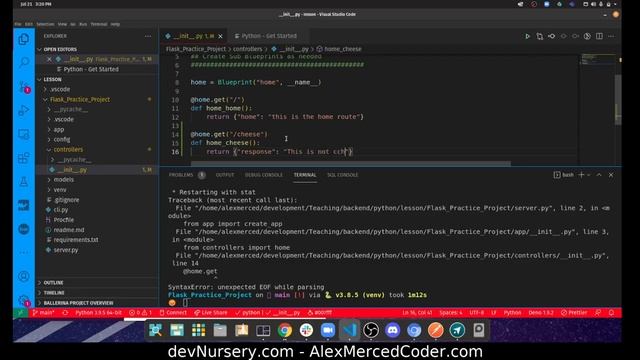The image size is (640, 360).
Task: Collapse the Flask_Practice_Project folder
Action: pyautogui.click(x=80, y=100)
